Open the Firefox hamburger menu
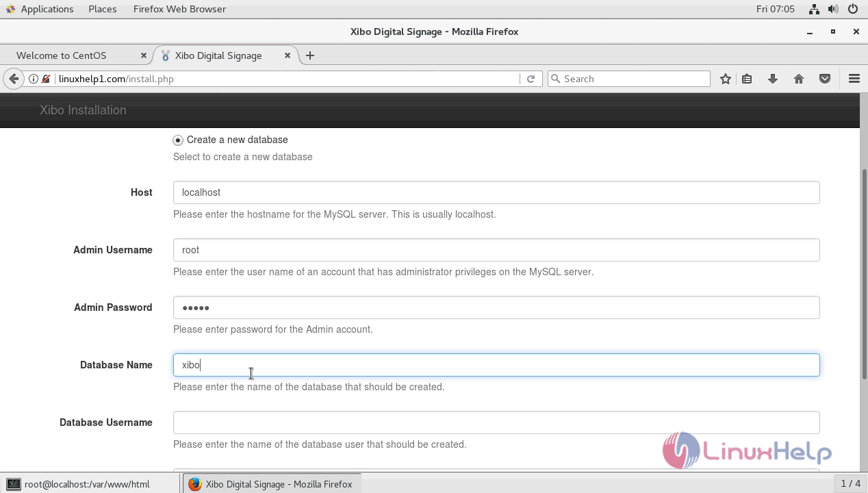The height and width of the screenshot is (493, 868). pos(854,79)
